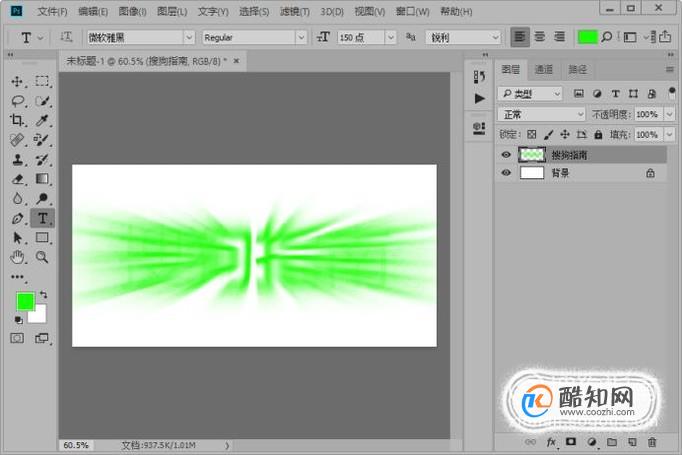Toggle lock transparent pixels

point(532,134)
